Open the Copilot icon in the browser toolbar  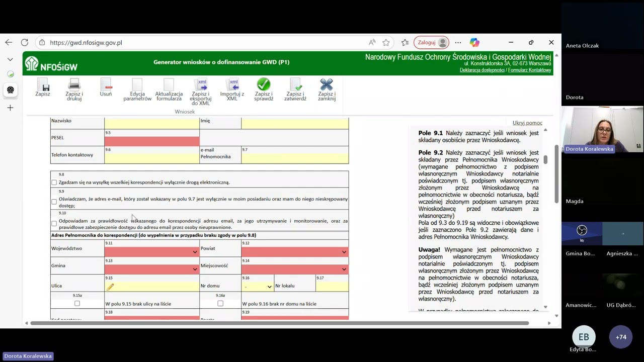[474, 43]
